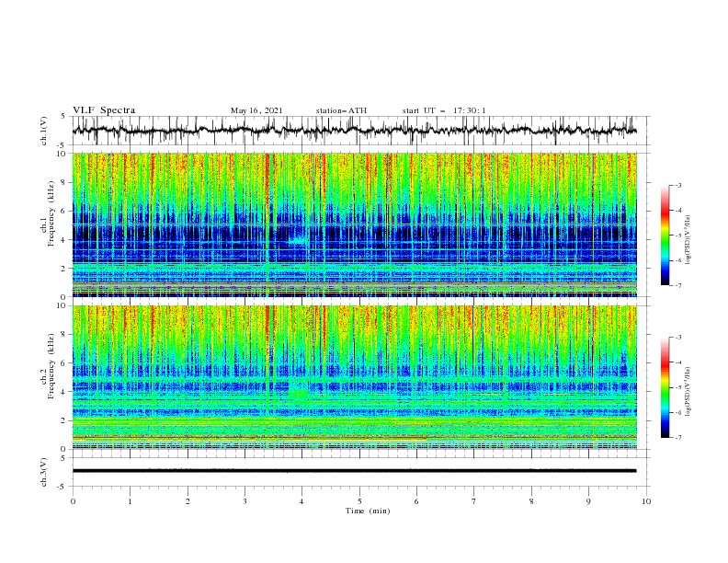This screenshot has height=563, width=728.
Task: Click the "2" tick on the time axis
Action: coord(188,501)
